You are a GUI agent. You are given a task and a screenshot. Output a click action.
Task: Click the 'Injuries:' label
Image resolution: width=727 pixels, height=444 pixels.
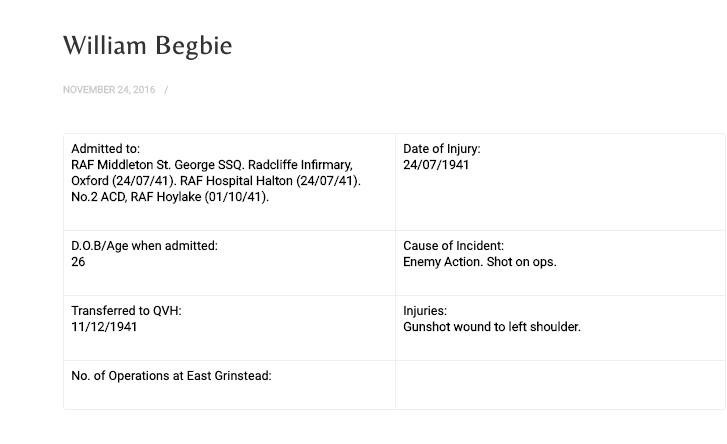[425, 311]
